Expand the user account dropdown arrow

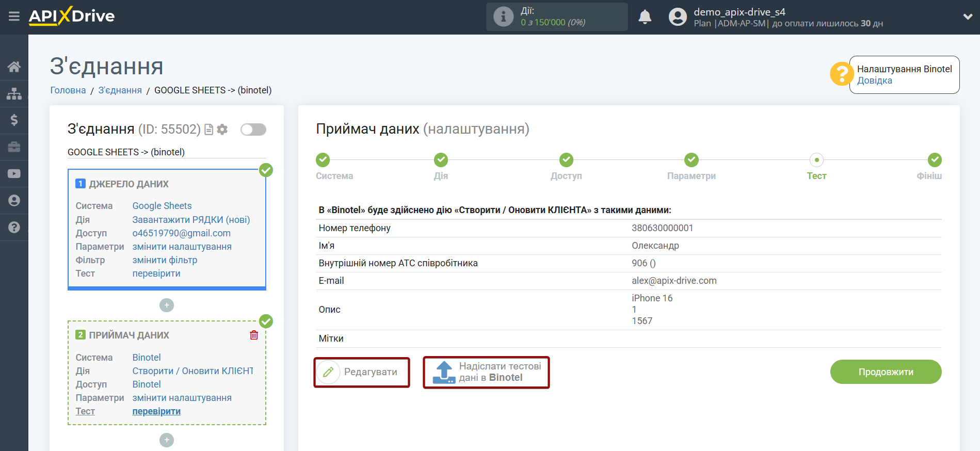(x=968, y=17)
